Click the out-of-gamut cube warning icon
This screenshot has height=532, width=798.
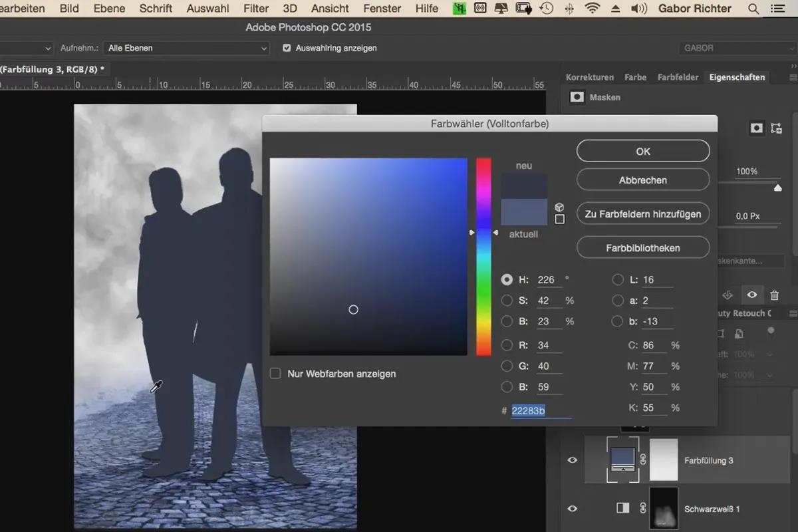click(x=560, y=207)
